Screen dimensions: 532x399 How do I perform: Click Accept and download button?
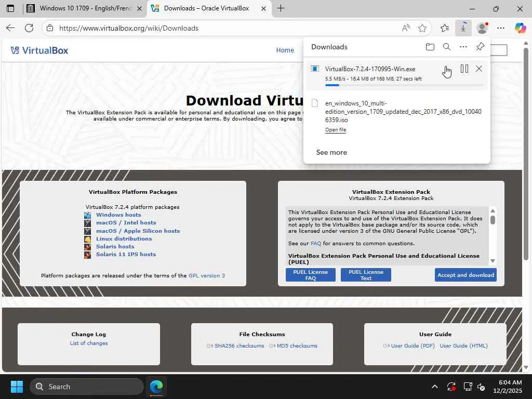(465, 275)
